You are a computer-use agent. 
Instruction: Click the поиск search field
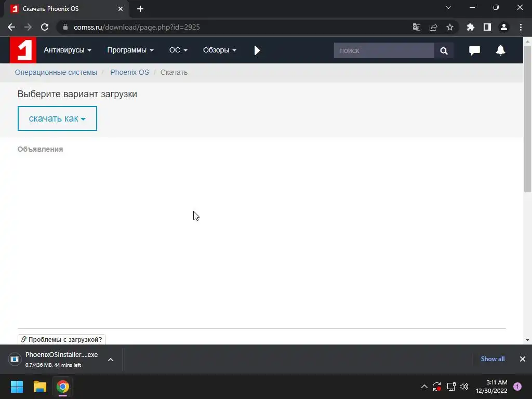point(384,50)
